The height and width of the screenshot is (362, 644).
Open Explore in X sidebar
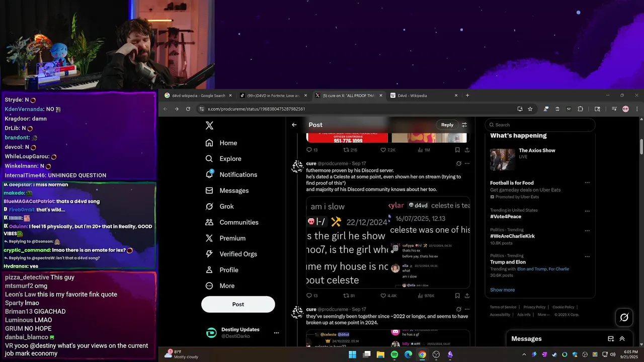point(223,159)
